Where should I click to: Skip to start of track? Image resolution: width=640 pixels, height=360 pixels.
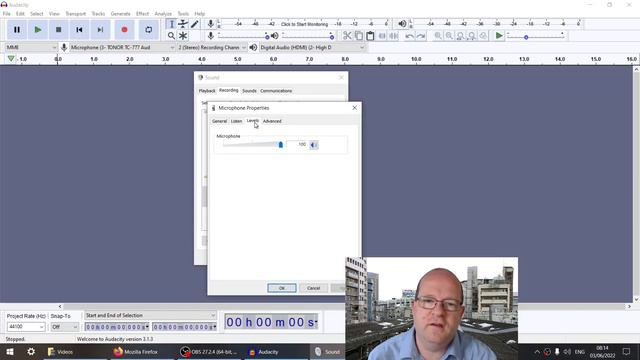click(79, 30)
